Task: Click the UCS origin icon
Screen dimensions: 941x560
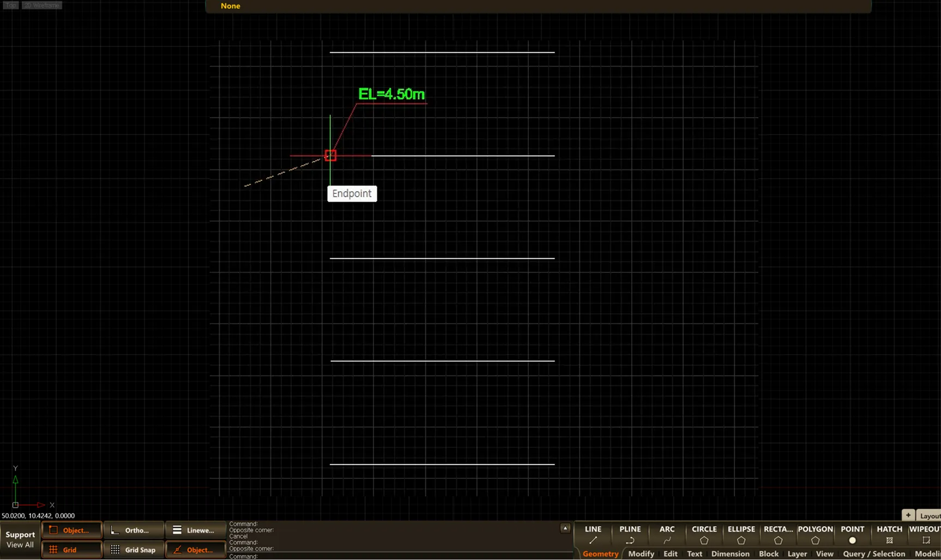Action: pyautogui.click(x=15, y=505)
